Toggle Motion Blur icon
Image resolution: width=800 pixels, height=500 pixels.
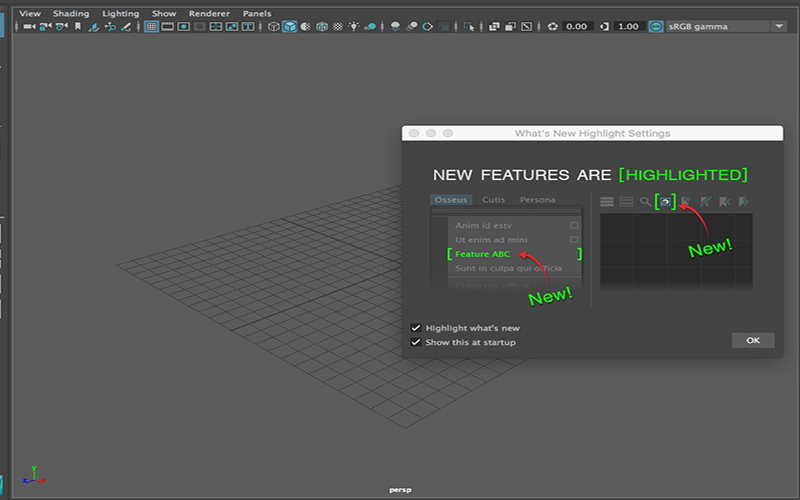(412, 27)
